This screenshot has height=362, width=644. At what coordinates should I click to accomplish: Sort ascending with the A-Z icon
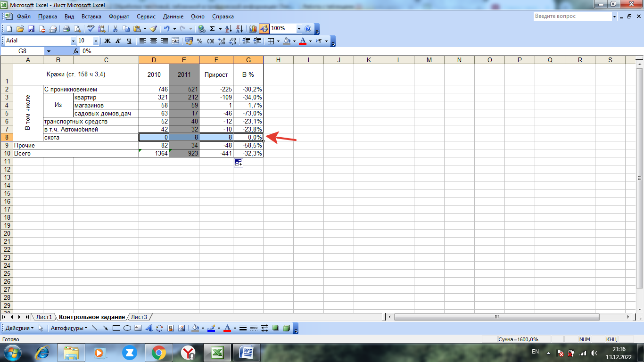pos(228,29)
